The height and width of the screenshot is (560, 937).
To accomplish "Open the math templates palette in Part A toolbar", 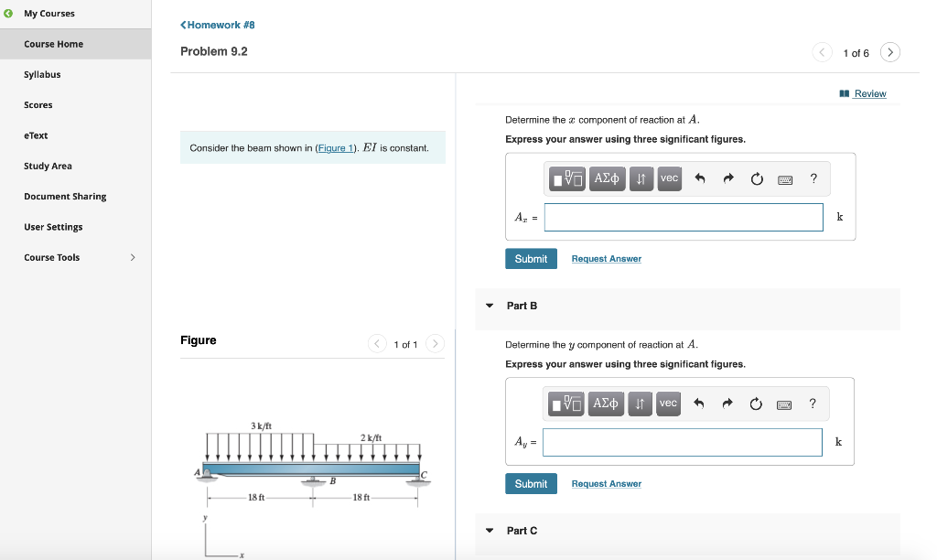I will point(565,178).
